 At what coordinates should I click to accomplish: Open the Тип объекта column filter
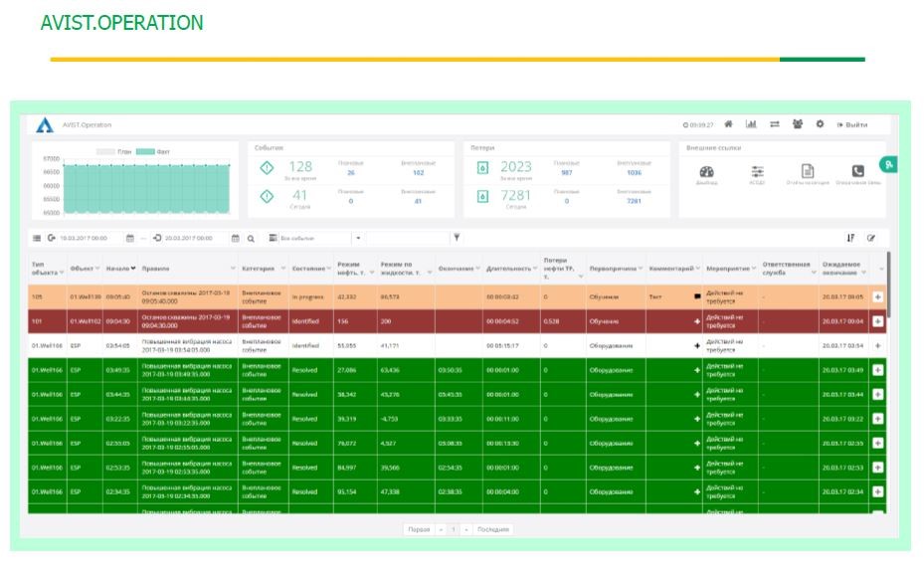62,273
